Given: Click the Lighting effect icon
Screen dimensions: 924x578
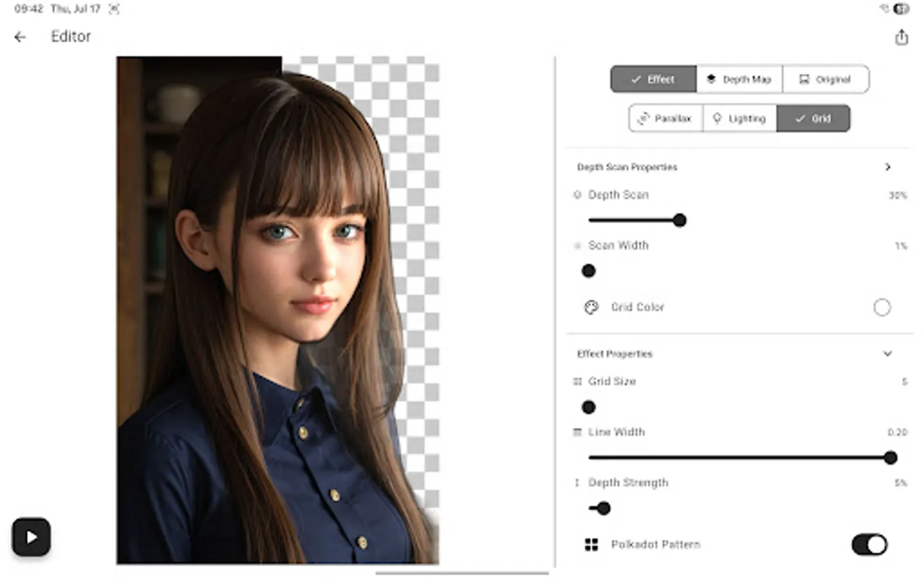Looking at the screenshot, I should 718,118.
